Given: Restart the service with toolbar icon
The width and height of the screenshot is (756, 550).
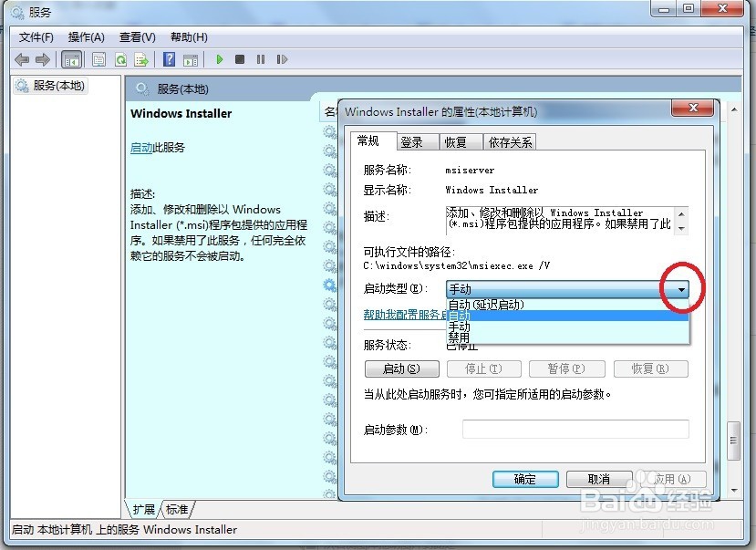Looking at the screenshot, I should (x=282, y=59).
